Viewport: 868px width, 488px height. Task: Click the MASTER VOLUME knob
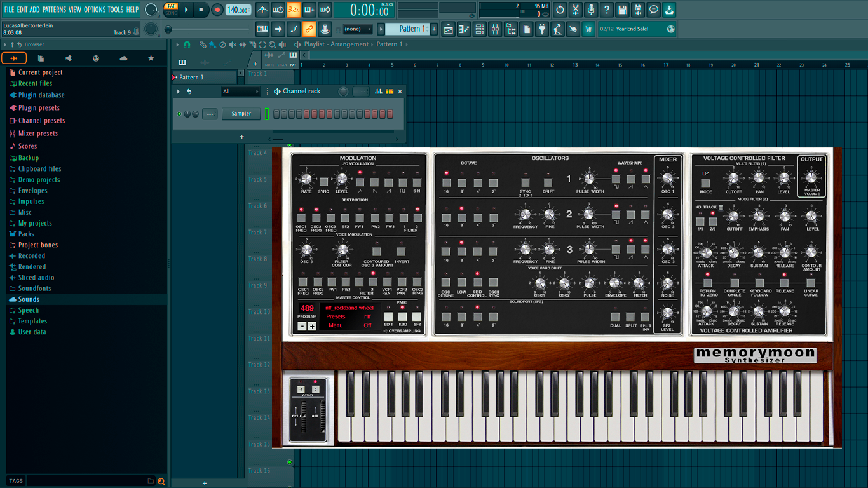tap(811, 178)
